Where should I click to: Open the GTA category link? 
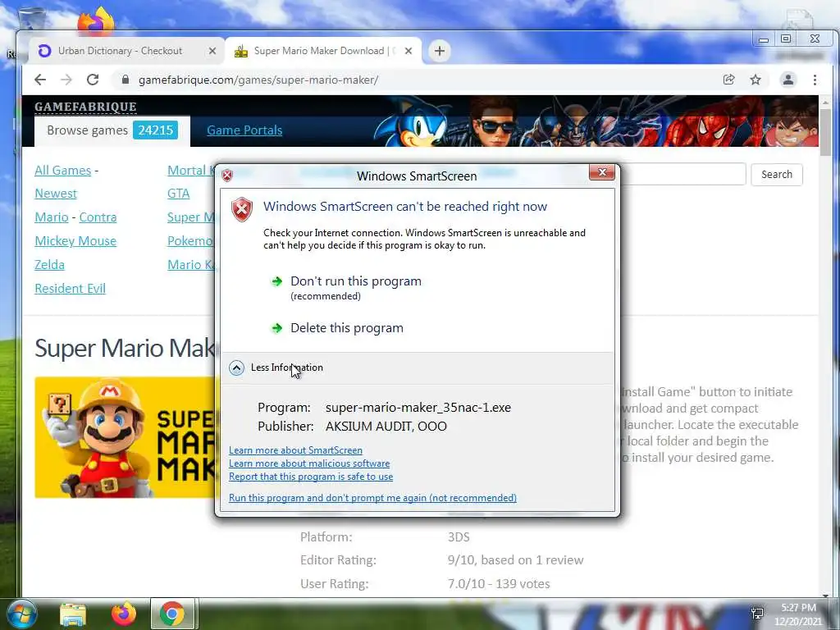pyautogui.click(x=178, y=194)
